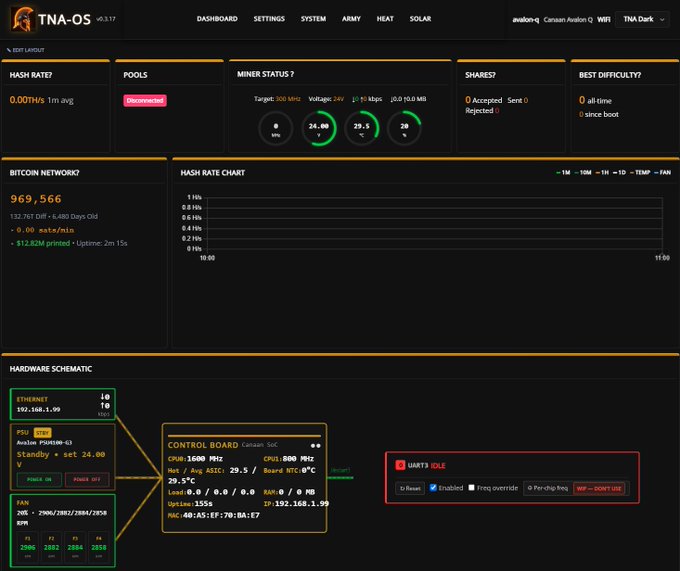Toggle the 10M series in chart legend

(x=583, y=173)
